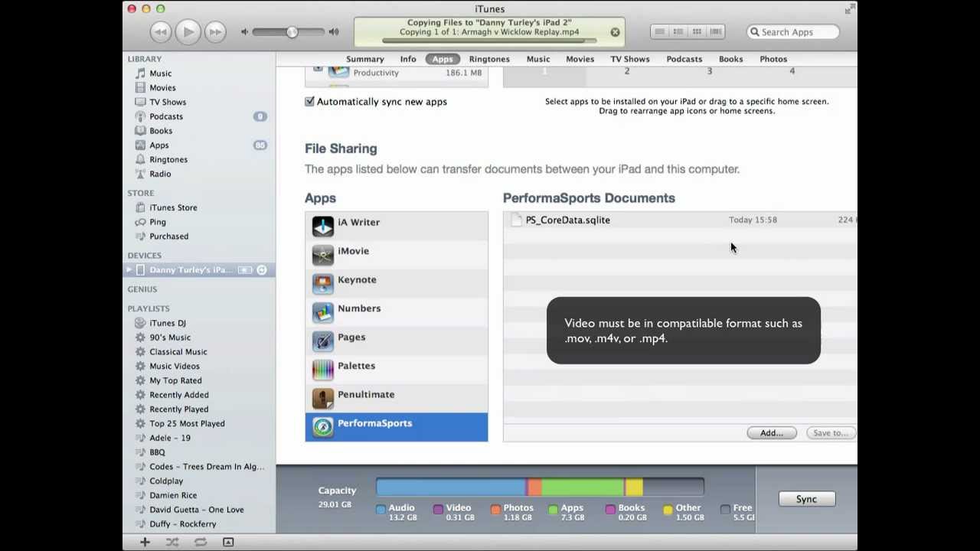Click the Add... button

772,433
